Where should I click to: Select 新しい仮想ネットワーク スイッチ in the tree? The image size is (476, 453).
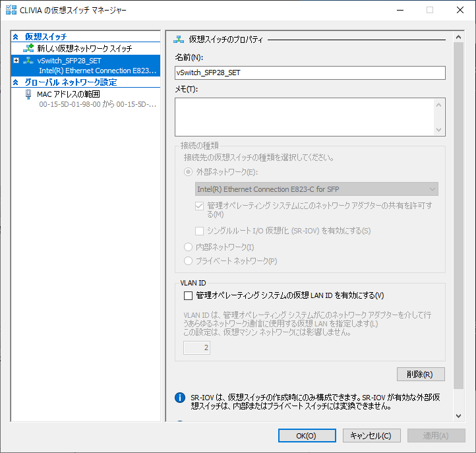[x=84, y=48]
